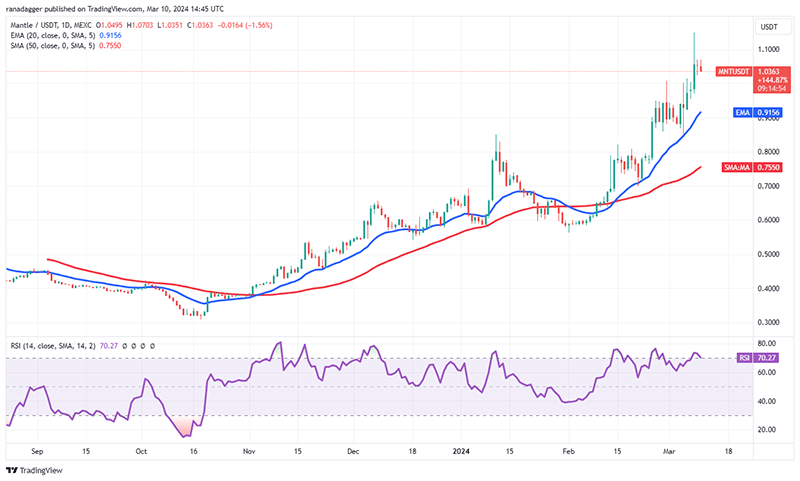
Task: Click the 1.1000 price axis label
Action: [x=768, y=49]
